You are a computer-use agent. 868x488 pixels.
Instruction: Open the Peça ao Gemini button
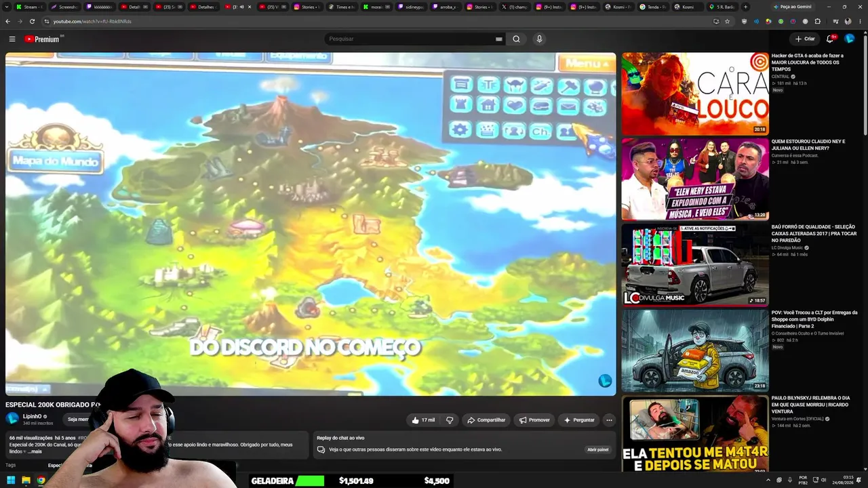792,7
